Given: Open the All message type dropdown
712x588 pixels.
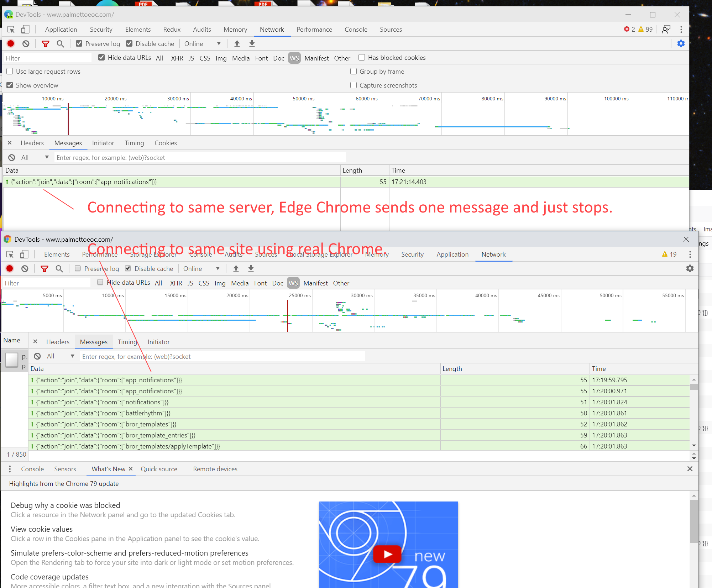Looking at the screenshot, I should click(34, 157).
